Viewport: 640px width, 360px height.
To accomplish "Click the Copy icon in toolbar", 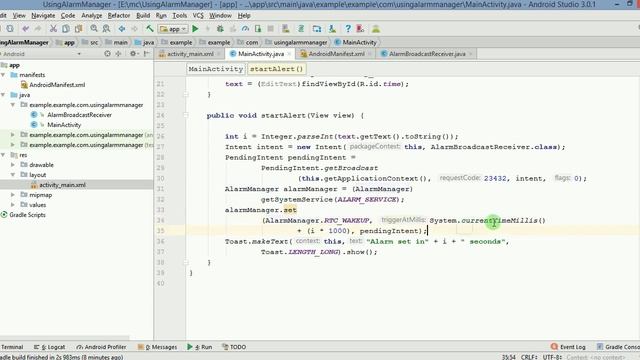I will (66, 29).
